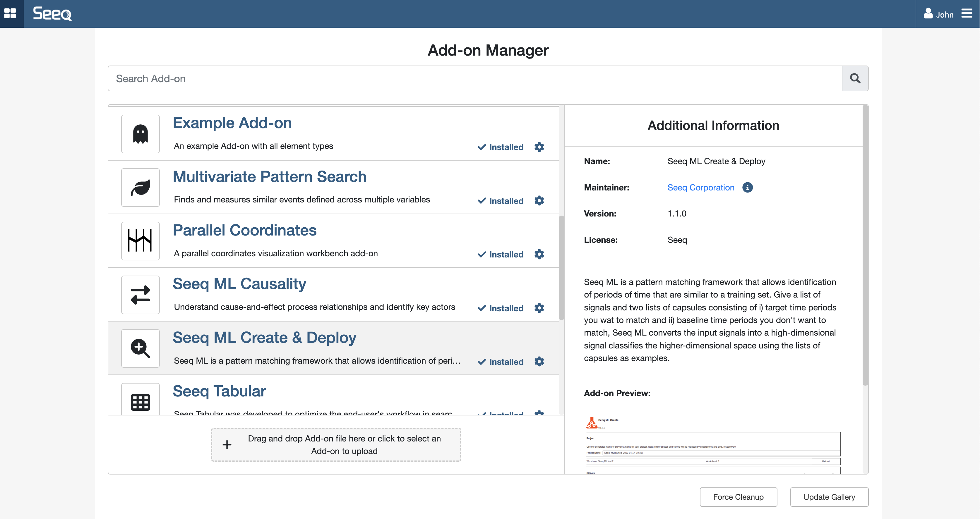The image size is (980, 519).
Task: Click the search magnifier icon
Action: coord(855,78)
